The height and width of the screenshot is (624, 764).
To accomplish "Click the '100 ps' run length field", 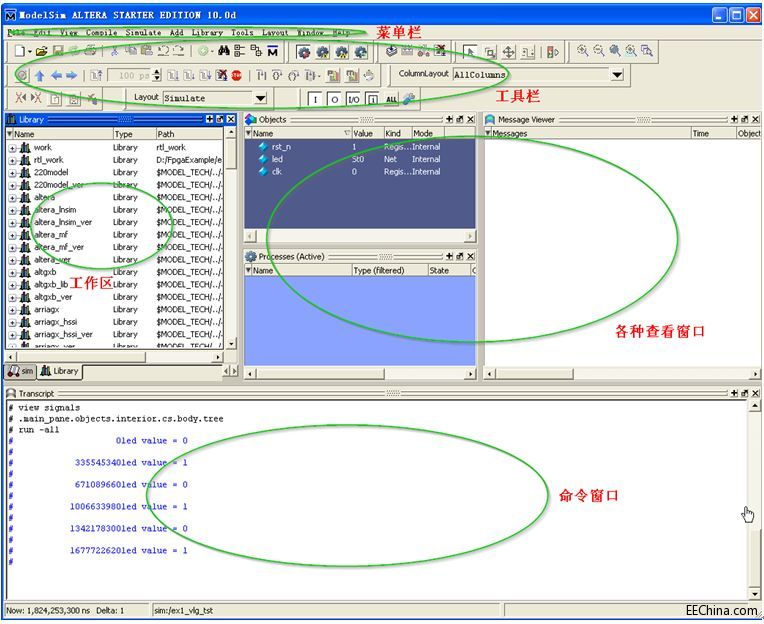I will (x=131, y=75).
